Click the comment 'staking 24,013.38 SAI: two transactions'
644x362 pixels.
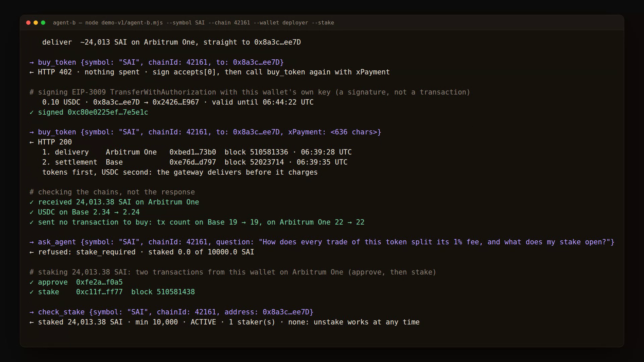pyautogui.click(x=233, y=272)
